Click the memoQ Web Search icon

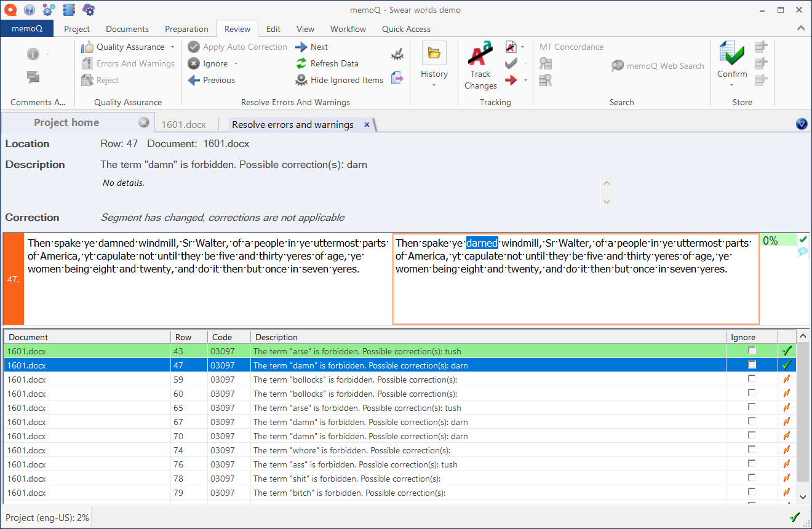(618, 66)
